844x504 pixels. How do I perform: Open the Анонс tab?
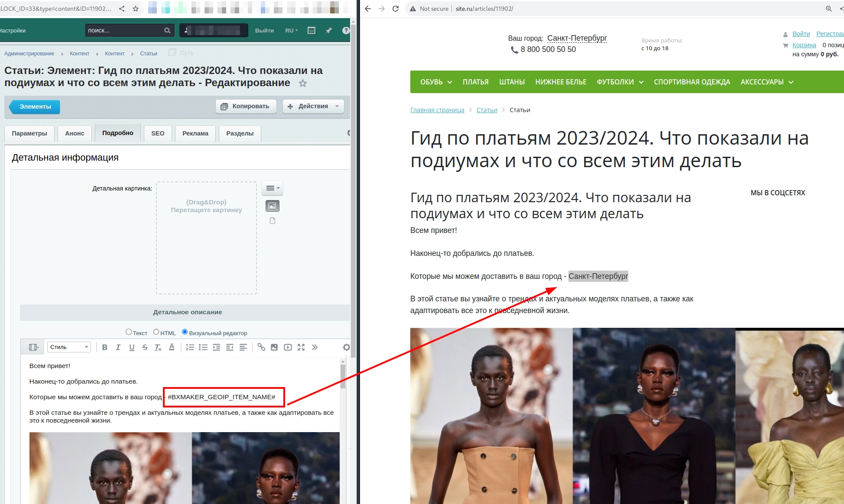[x=75, y=133]
